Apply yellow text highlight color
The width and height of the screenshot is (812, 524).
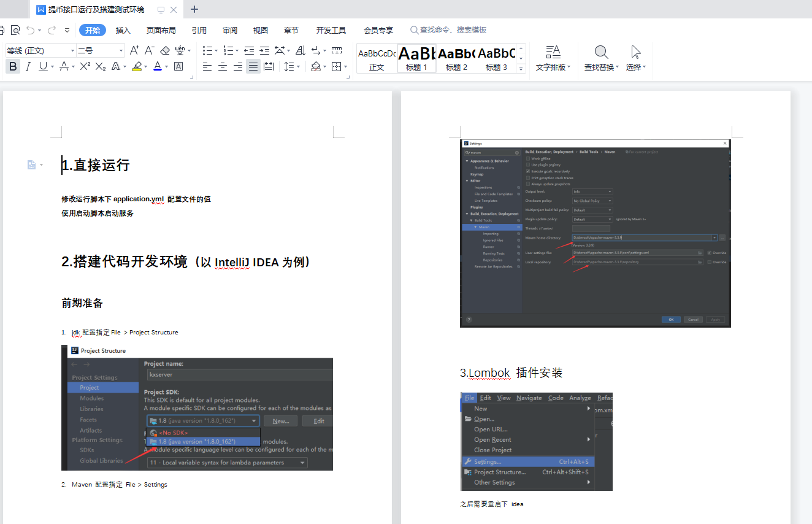click(x=136, y=66)
